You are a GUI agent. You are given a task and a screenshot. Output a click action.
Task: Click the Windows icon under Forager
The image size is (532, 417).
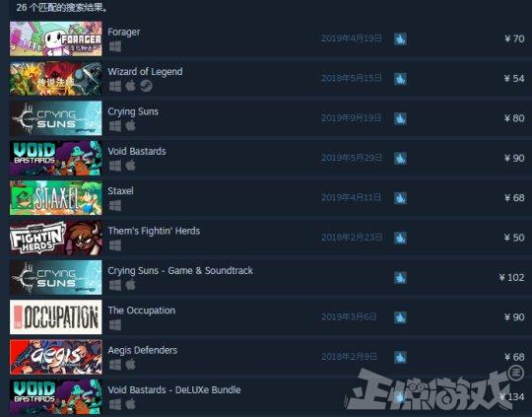click(115, 46)
